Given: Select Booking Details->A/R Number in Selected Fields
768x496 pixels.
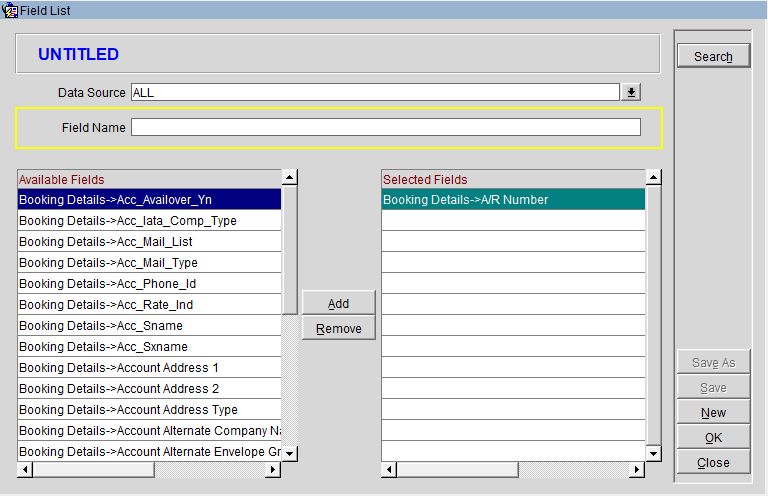Looking at the screenshot, I should pyautogui.click(x=513, y=200).
